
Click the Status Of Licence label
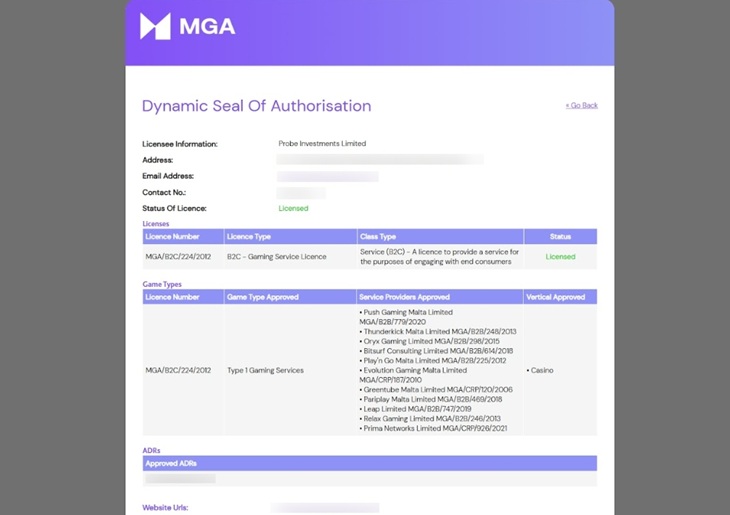tap(174, 208)
